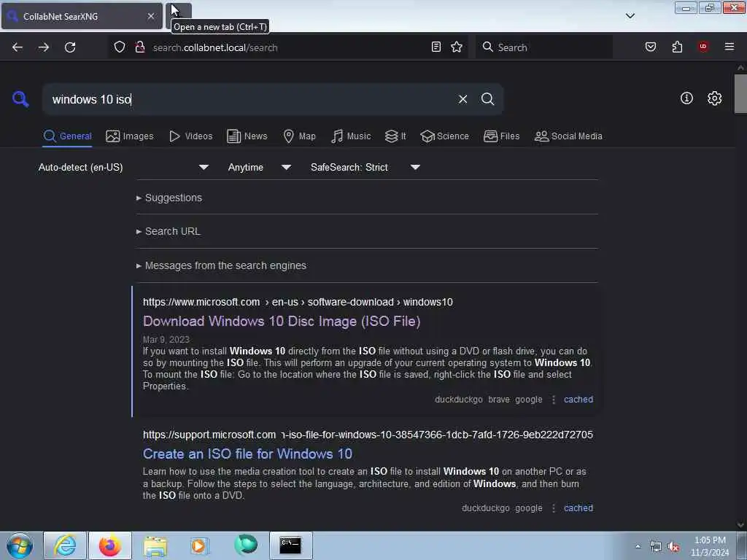Switch to the It category
747x560 pixels.
click(x=395, y=136)
